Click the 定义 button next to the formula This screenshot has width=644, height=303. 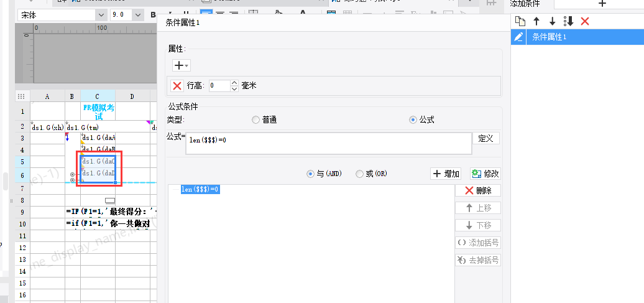486,138
